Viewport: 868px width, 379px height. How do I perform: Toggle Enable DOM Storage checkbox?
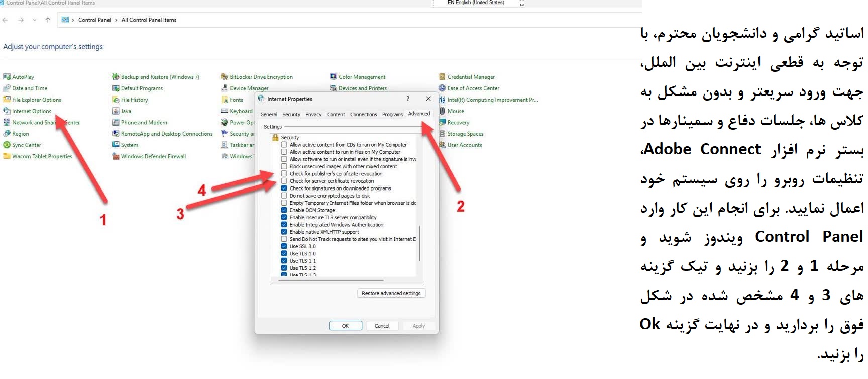284,210
